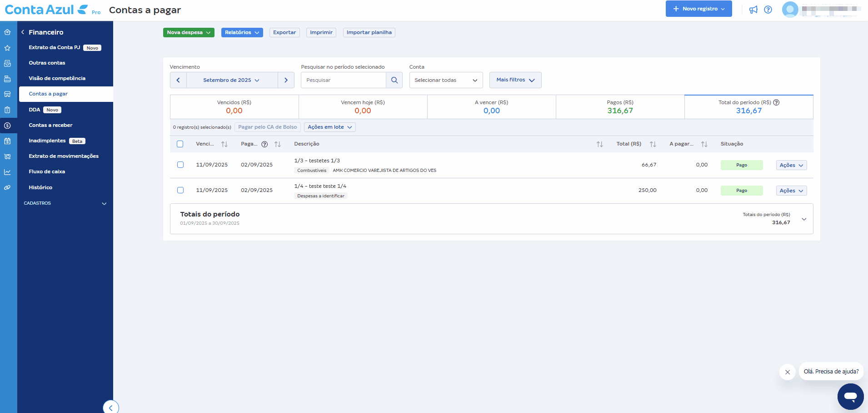Click the Exportar button
This screenshot has height=413, width=868.
pos(284,32)
